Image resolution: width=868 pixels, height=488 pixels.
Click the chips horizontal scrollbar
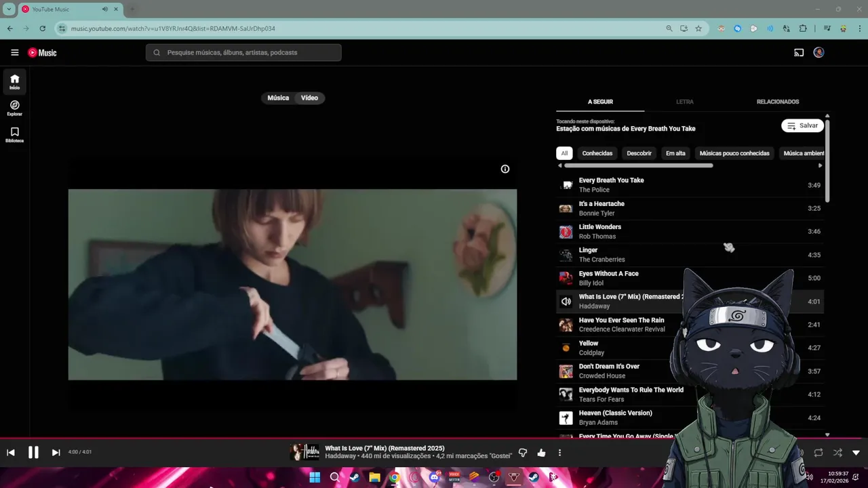(x=638, y=165)
